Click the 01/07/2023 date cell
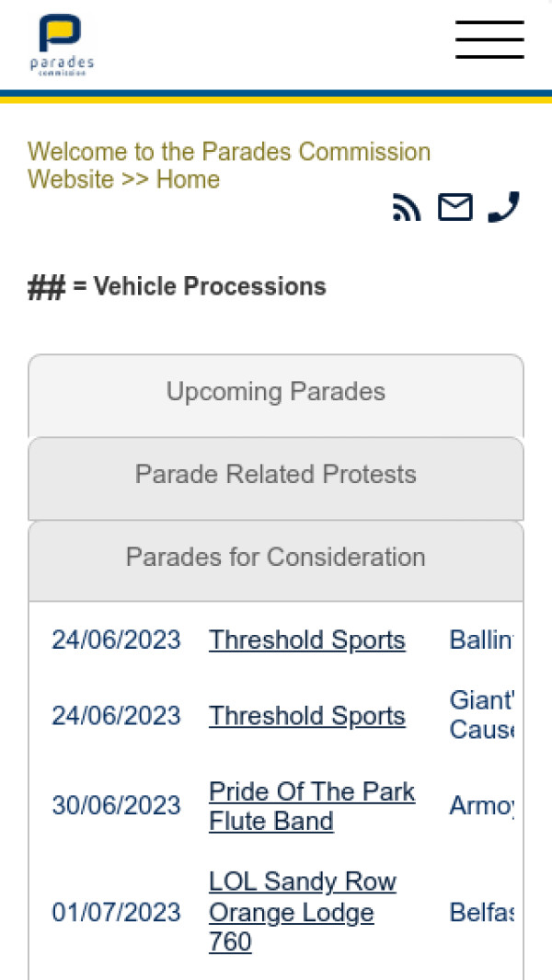Screen dimensions: 552x980 click(x=116, y=913)
